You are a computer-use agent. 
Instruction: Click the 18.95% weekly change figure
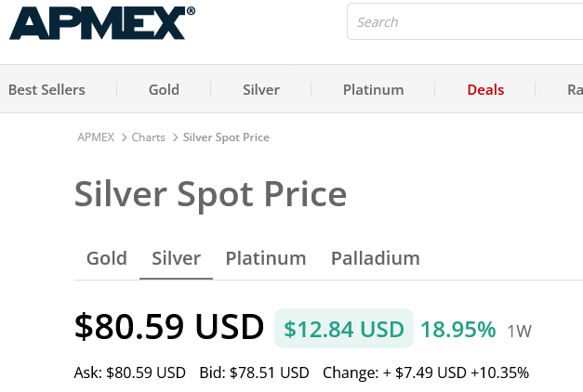pos(458,329)
